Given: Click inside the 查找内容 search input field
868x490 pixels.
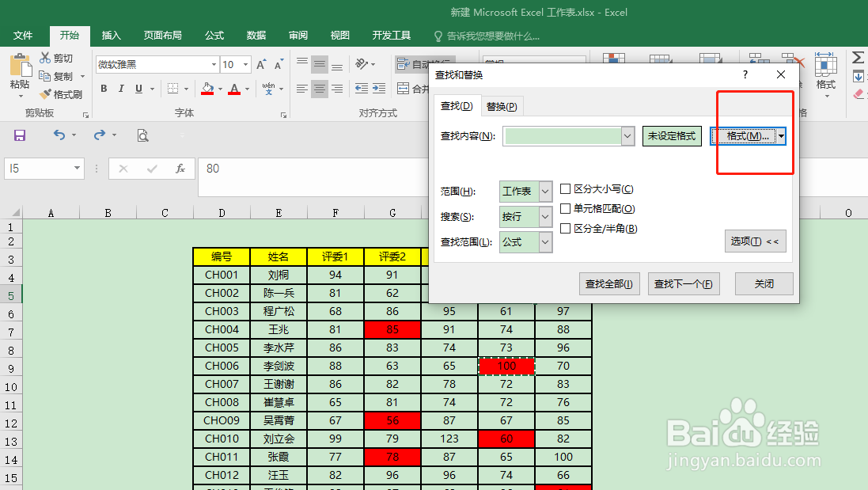Looking at the screenshot, I should click(x=563, y=136).
